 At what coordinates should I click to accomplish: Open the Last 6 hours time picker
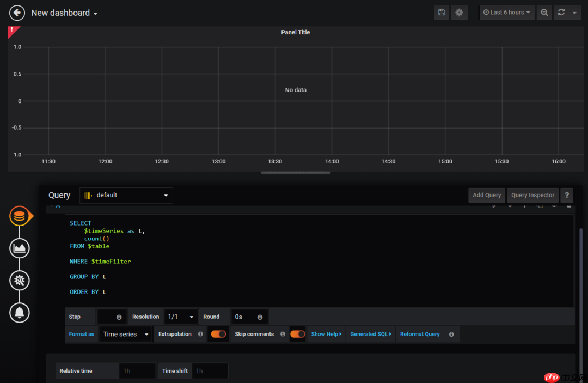[x=506, y=12]
